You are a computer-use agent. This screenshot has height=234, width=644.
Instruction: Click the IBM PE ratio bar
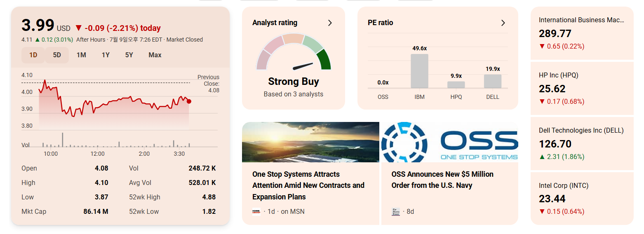pos(419,71)
